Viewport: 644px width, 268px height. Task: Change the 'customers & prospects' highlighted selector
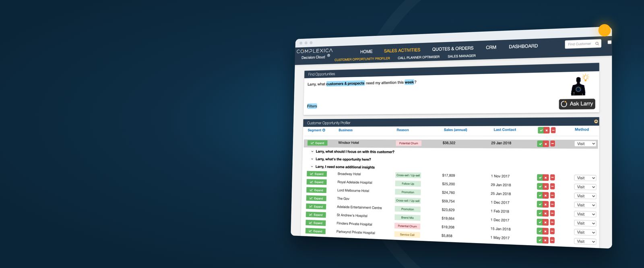click(x=345, y=84)
